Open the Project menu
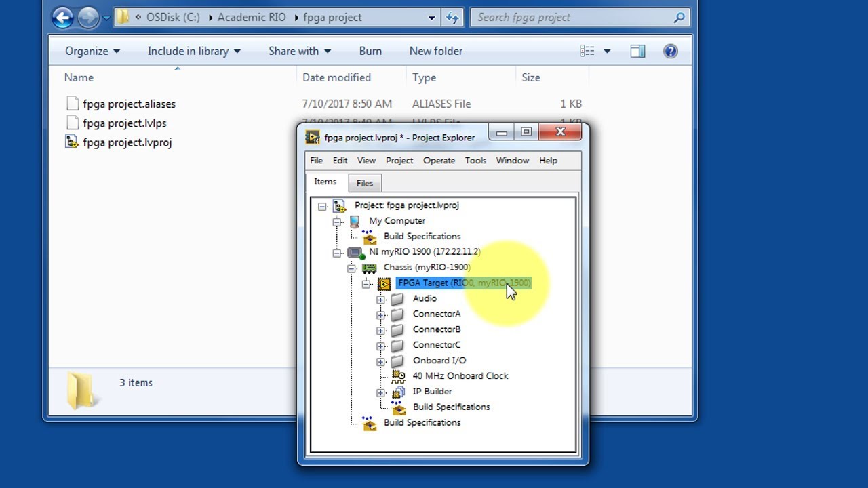 [399, 161]
